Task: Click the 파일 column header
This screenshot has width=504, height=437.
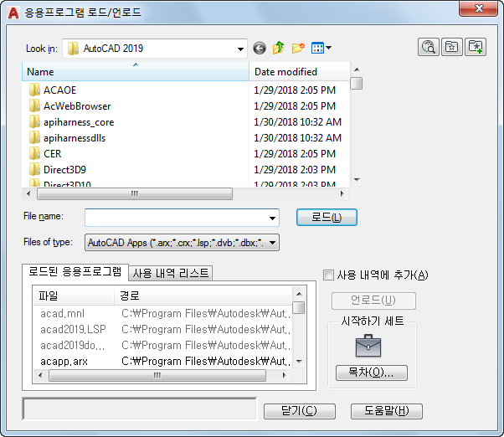Action: click(x=74, y=296)
